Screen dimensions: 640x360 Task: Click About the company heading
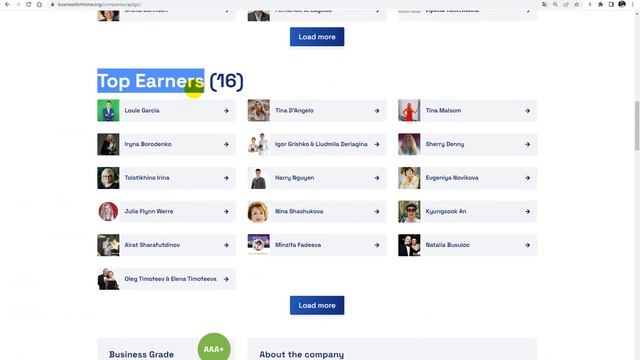(x=302, y=354)
